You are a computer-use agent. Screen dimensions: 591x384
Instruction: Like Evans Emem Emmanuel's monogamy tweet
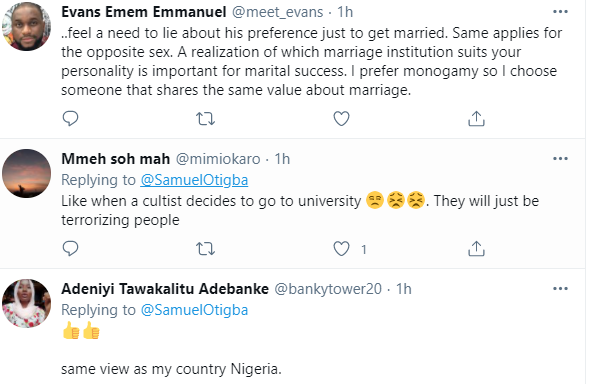pyautogui.click(x=341, y=119)
